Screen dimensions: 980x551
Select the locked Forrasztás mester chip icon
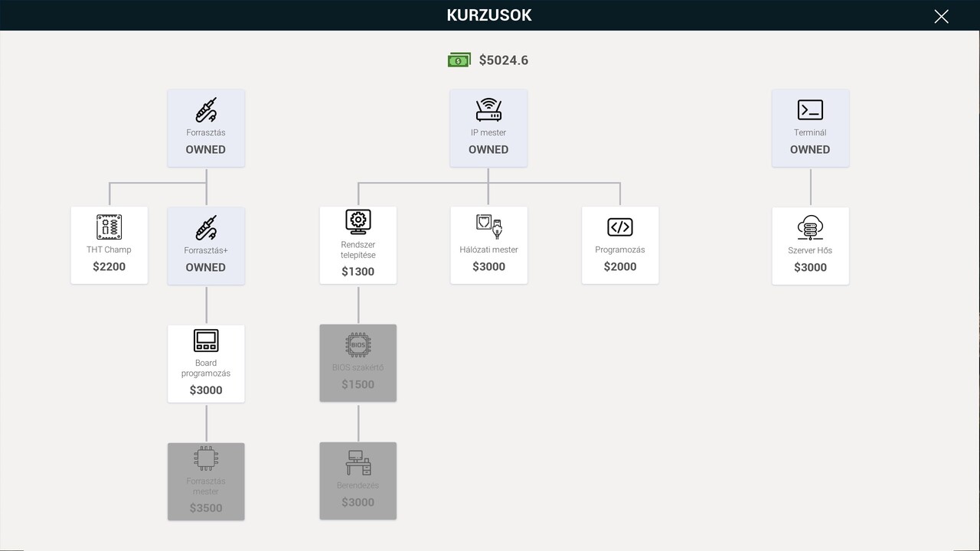tap(206, 458)
